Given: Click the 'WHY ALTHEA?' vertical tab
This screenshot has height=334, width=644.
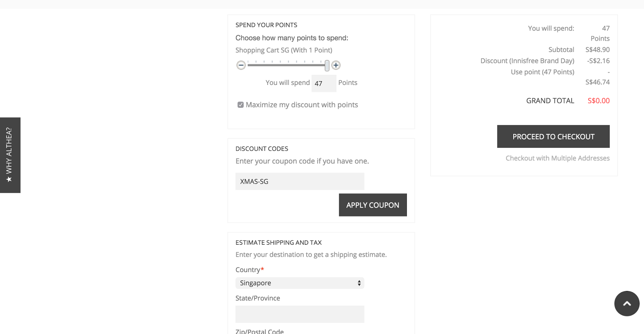Looking at the screenshot, I should click(x=9, y=155).
